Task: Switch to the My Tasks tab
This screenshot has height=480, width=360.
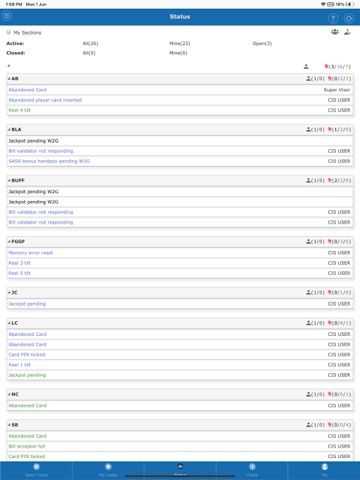Action: (x=108, y=470)
